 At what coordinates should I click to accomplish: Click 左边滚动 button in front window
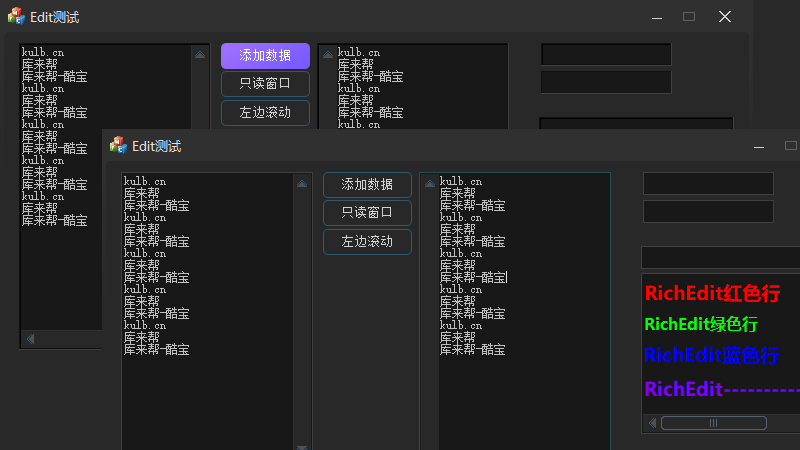(367, 242)
